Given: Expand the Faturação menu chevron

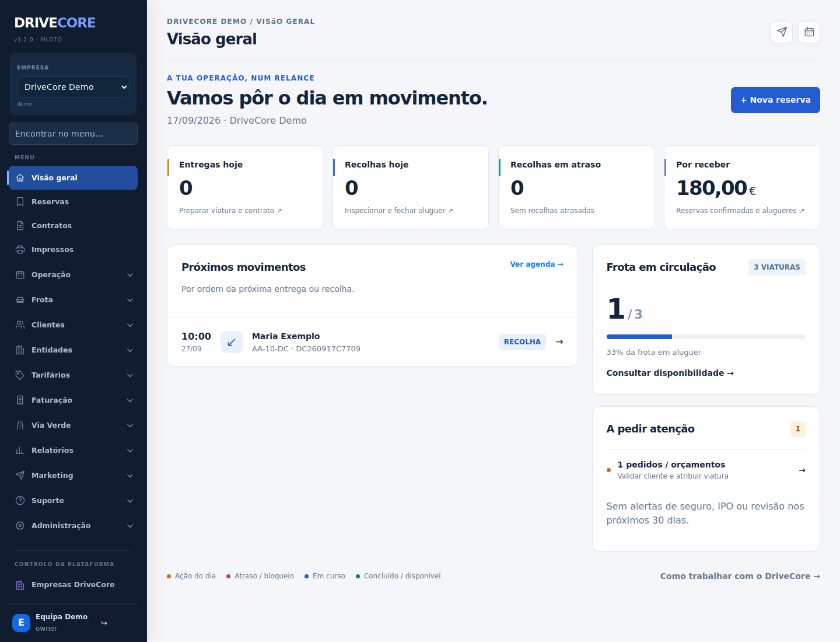Looking at the screenshot, I should point(130,400).
